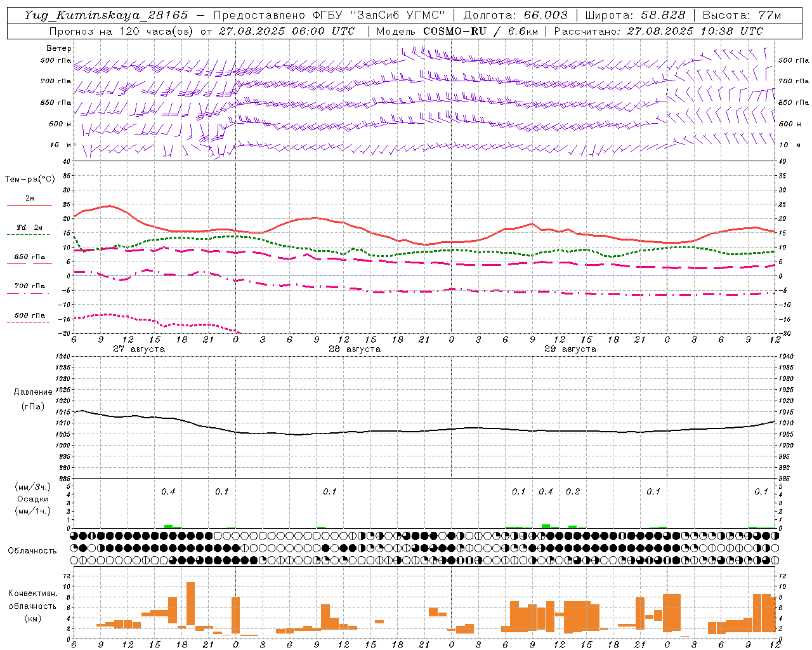Click the '(мм/1ч.)' precipitation unit label
Image resolution: width=812 pixels, height=650 pixels.
(x=33, y=511)
